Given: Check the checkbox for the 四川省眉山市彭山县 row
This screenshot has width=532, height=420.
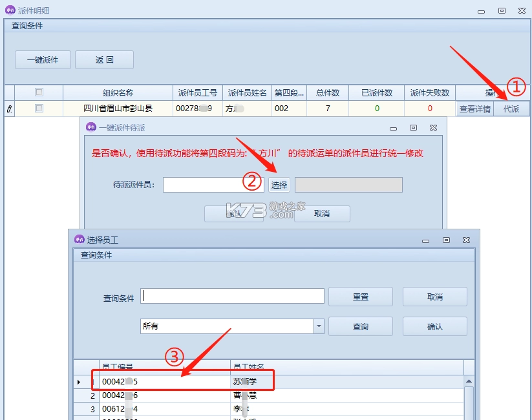Looking at the screenshot, I should pos(39,109).
